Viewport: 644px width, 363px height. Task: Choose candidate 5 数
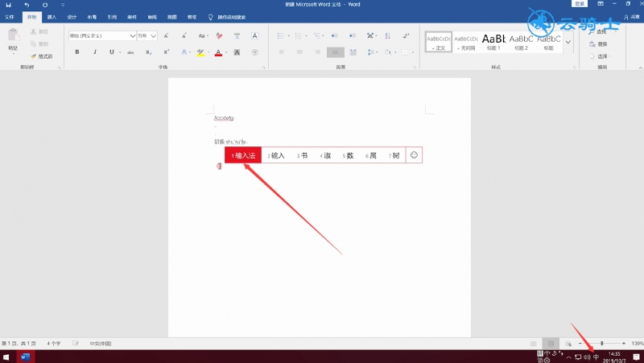coord(349,155)
